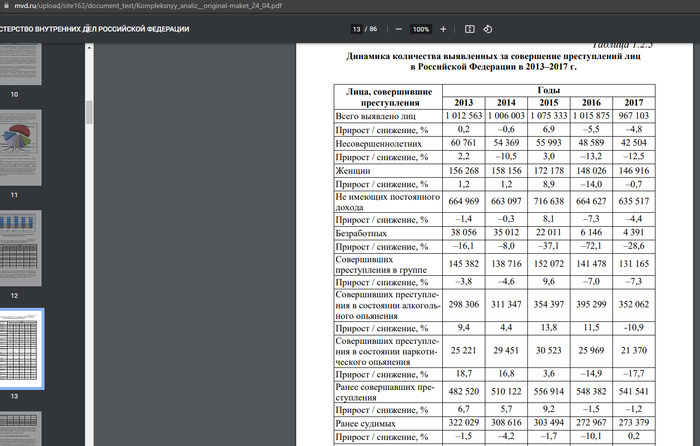
Task: Click the value 395 299
Action: (x=591, y=304)
